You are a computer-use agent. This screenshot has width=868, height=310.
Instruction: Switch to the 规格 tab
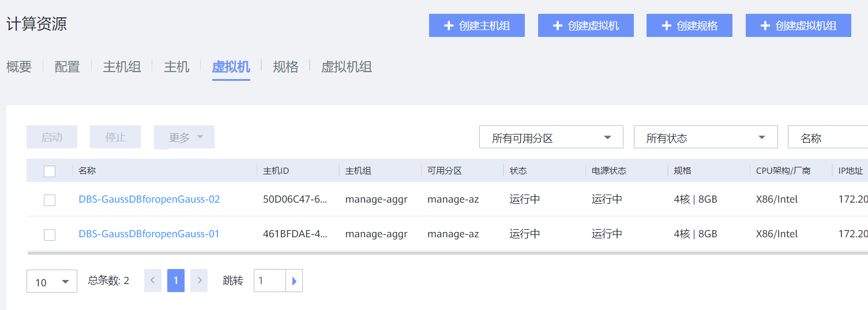285,67
